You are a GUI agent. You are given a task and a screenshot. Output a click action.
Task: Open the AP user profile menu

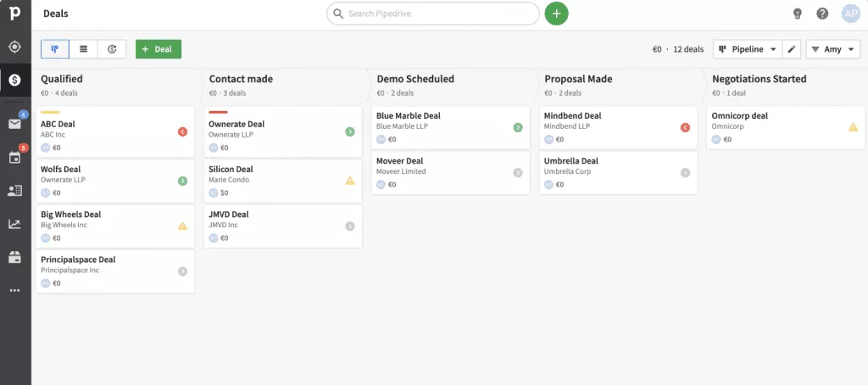[850, 14]
